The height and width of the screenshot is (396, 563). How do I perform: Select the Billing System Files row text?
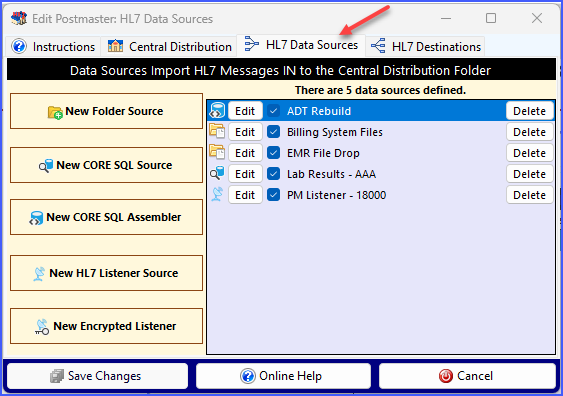335,132
